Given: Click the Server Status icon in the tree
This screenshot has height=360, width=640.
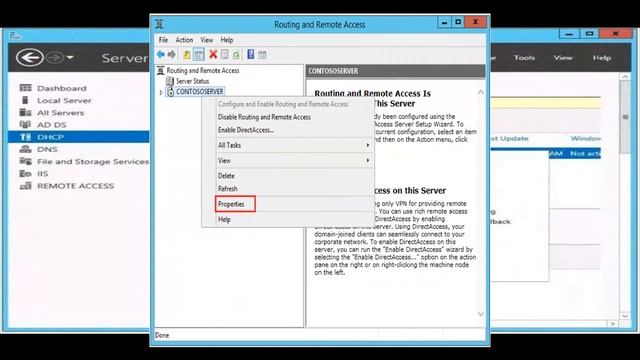Looking at the screenshot, I should click(170, 81).
